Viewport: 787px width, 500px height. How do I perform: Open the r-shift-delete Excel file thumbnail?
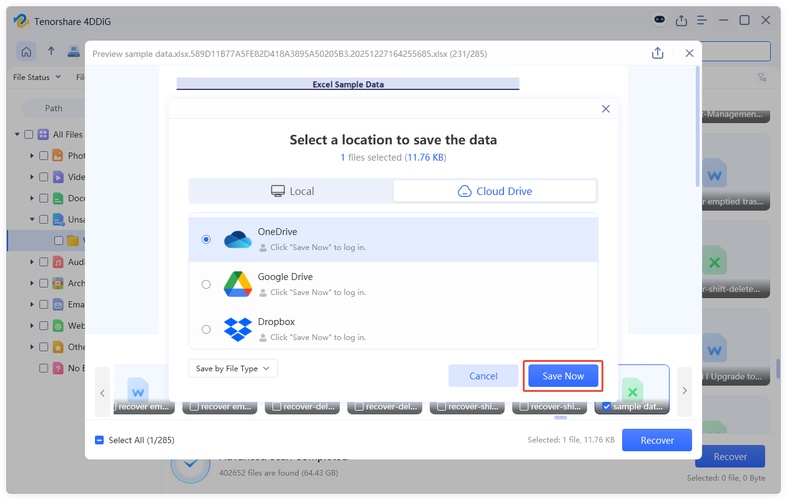click(x=736, y=262)
